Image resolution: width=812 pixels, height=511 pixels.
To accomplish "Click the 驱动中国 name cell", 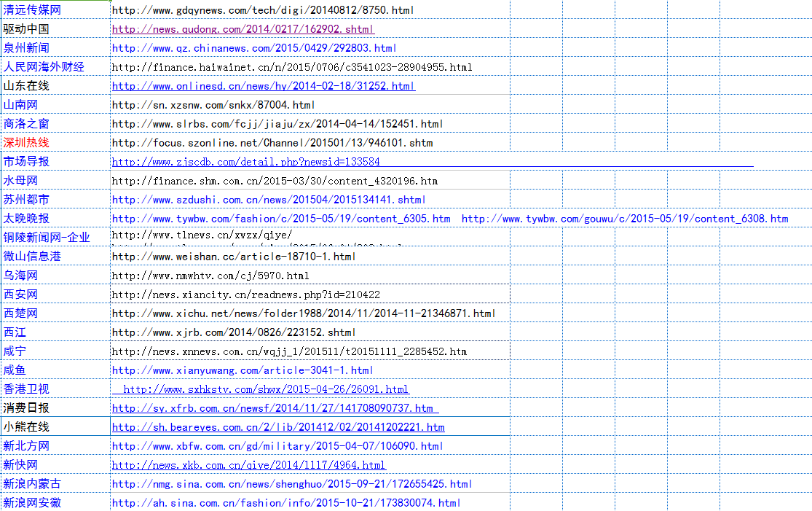I will pyautogui.click(x=55, y=29).
